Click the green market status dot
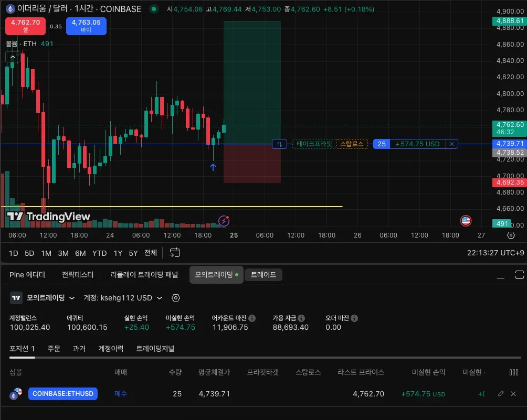This screenshot has height=420, width=527. (x=154, y=9)
